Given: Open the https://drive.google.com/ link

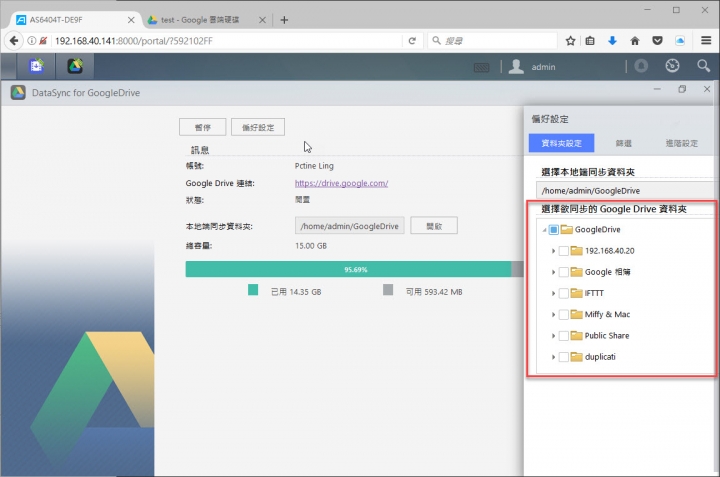Looking at the screenshot, I should (341, 183).
